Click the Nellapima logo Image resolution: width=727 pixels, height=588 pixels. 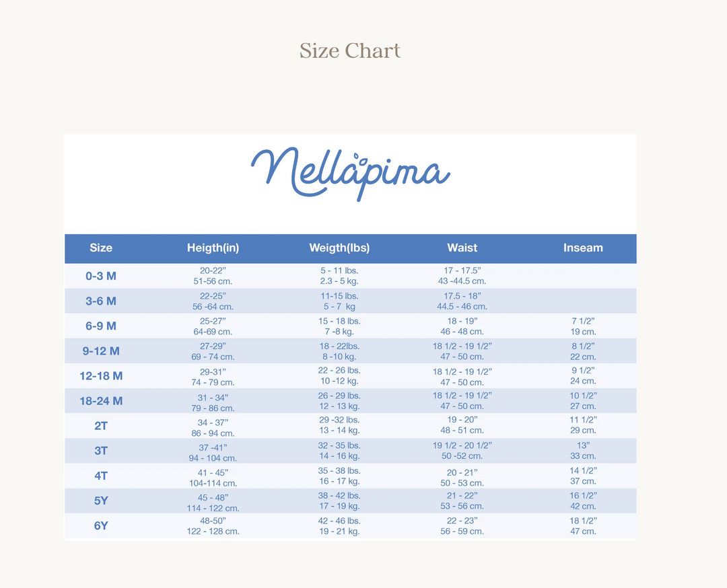click(x=351, y=174)
